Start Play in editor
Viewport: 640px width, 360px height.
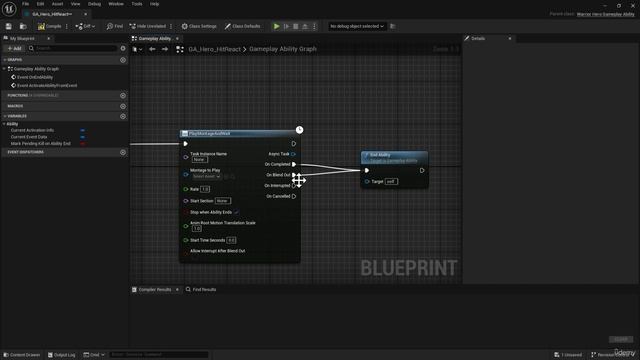coord(276,26)
